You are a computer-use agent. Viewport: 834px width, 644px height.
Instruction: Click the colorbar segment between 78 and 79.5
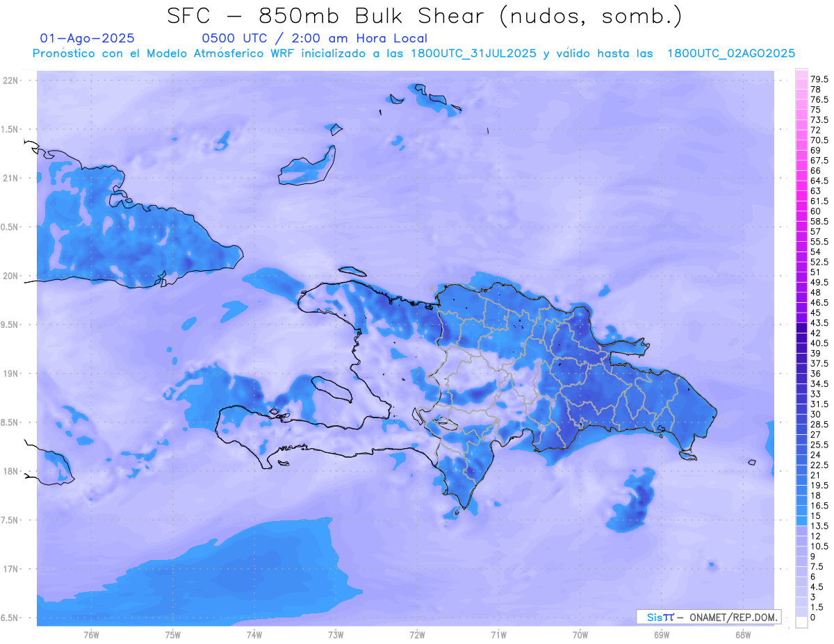click(x=801, y=84)
